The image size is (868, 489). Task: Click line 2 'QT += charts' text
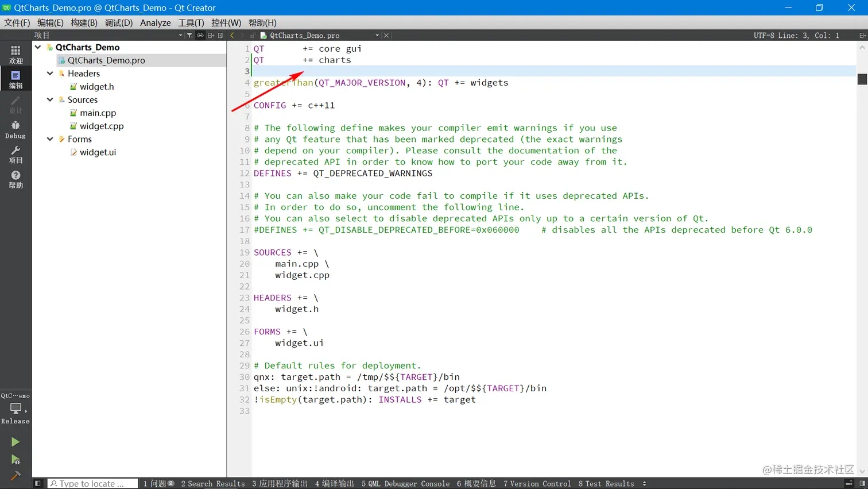pyautogui.click(x=302, y=60)
